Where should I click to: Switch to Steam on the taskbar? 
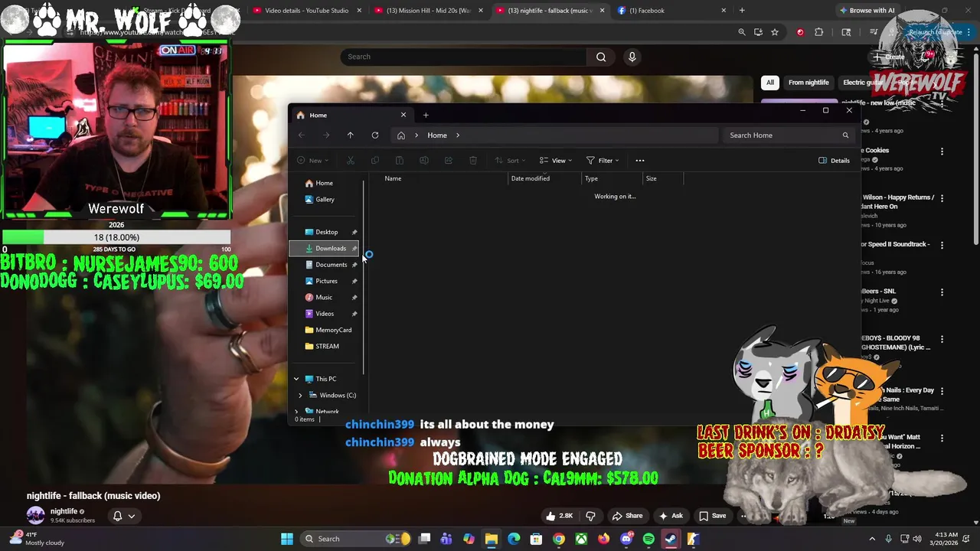(x=671, y=539)
